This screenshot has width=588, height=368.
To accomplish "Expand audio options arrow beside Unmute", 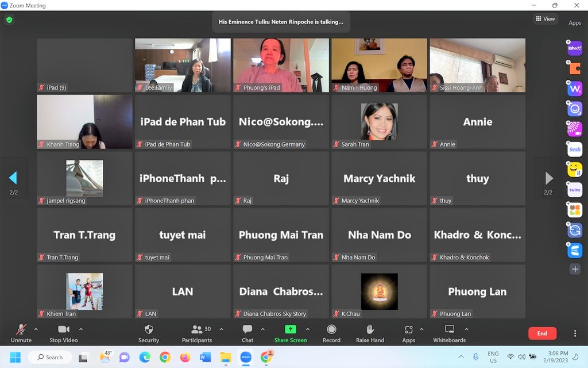I will [x=36, y=329].
